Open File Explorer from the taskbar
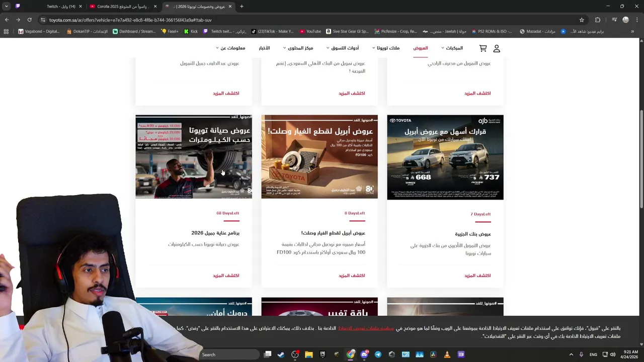Screen dimensions: 644x362 point(309,354)
